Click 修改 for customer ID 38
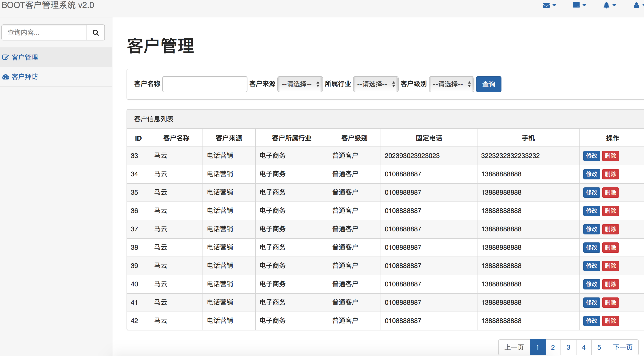644x356 pixels. click(592, 247)
